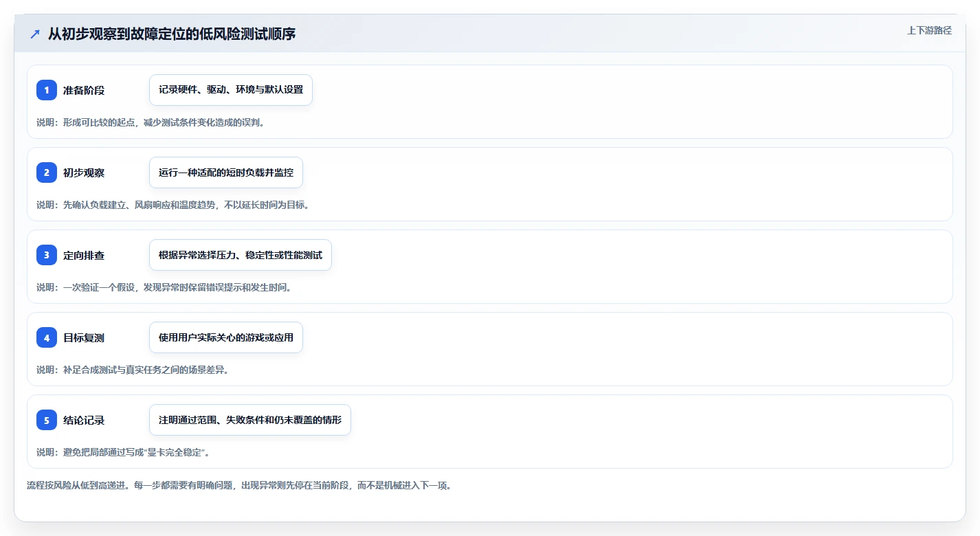Click the arrow icon beside the header title
Screen dimensions: 980x536
(35, 34)
